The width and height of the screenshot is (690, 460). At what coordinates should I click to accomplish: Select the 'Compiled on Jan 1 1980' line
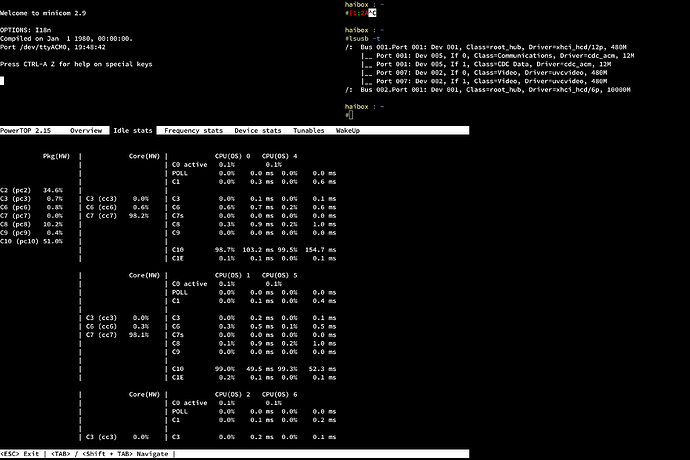point(66,38)
